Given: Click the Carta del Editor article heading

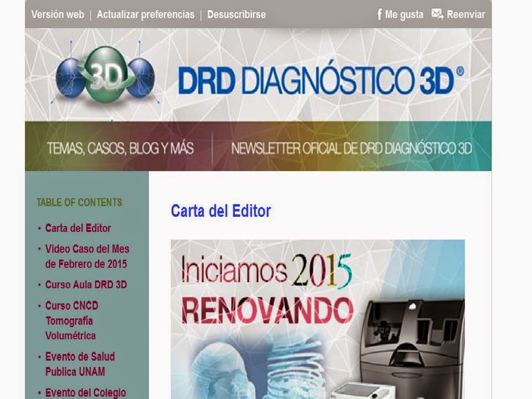Looking at the screenshot, I should pyautogui.click(x=221, y=211).
